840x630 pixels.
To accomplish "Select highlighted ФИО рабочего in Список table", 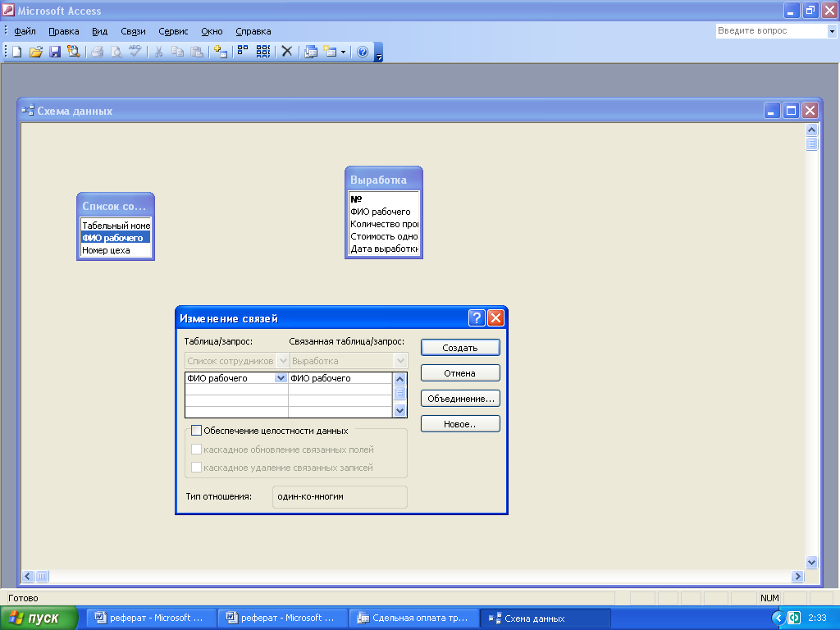I will [x=116, y=238].
